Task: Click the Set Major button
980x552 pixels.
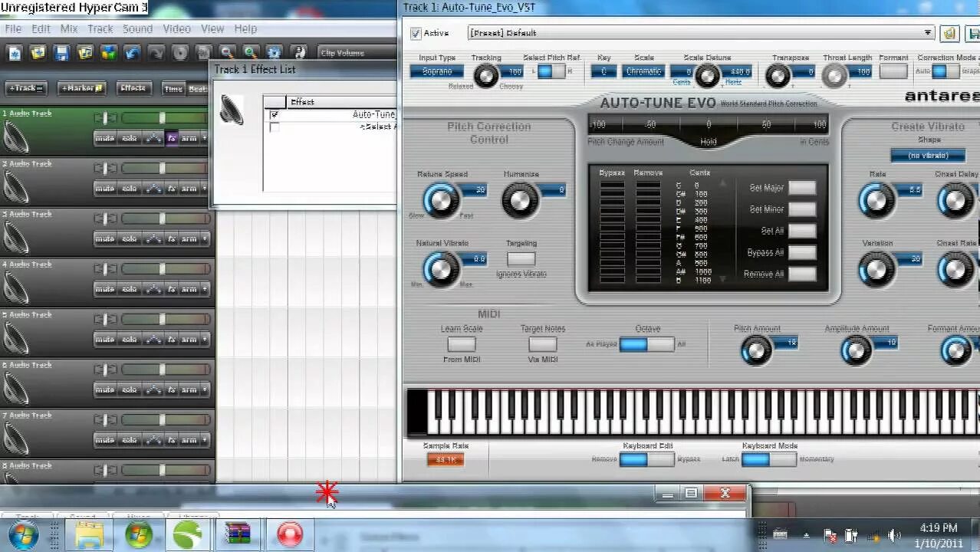Action: coord(802,188)
